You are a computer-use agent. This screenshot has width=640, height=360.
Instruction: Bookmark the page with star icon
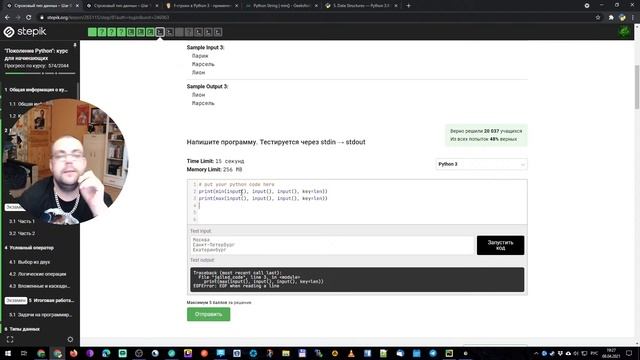(x=598, y=18)
